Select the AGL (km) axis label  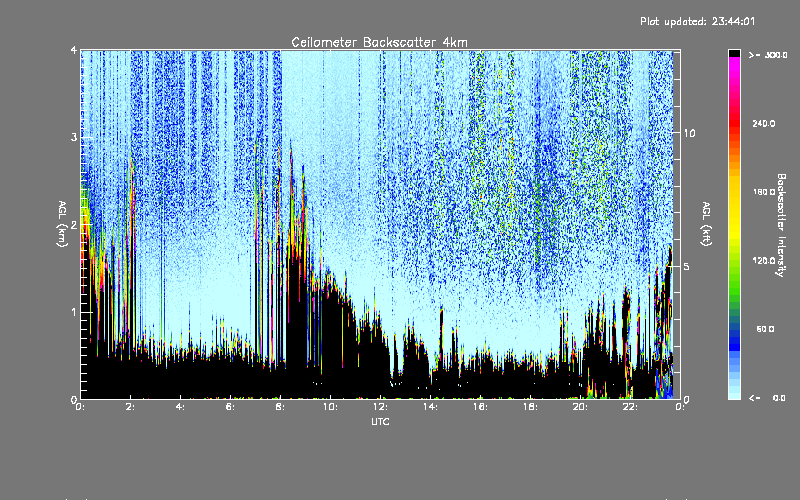point(62,224)
